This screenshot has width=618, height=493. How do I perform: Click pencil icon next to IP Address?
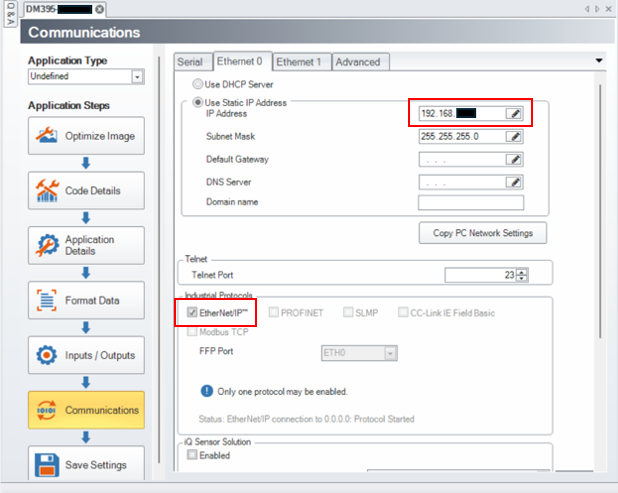pos(514,114)
